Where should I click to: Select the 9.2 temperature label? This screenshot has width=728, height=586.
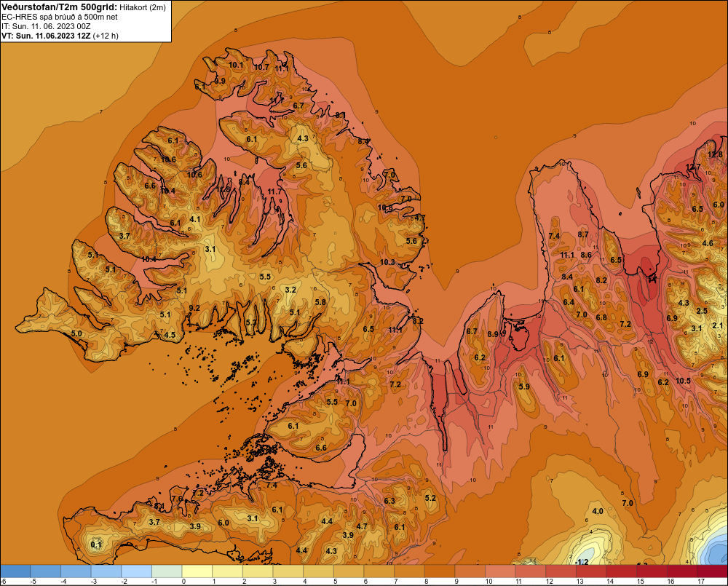tap(194, 308)
